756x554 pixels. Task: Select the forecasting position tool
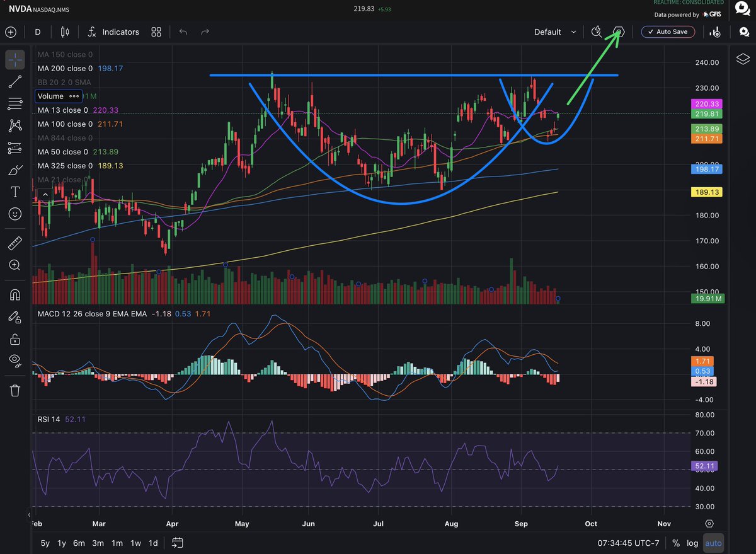[x=15, y=148]
